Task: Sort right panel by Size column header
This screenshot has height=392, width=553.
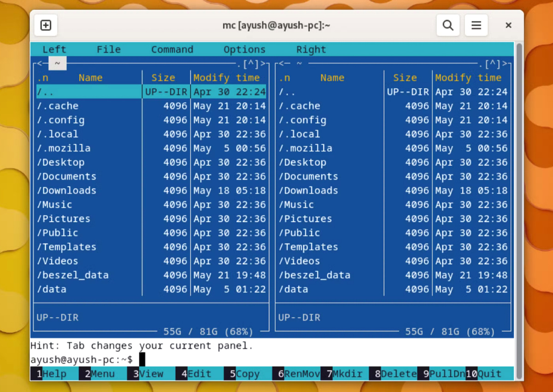Action: pos(405,78)
